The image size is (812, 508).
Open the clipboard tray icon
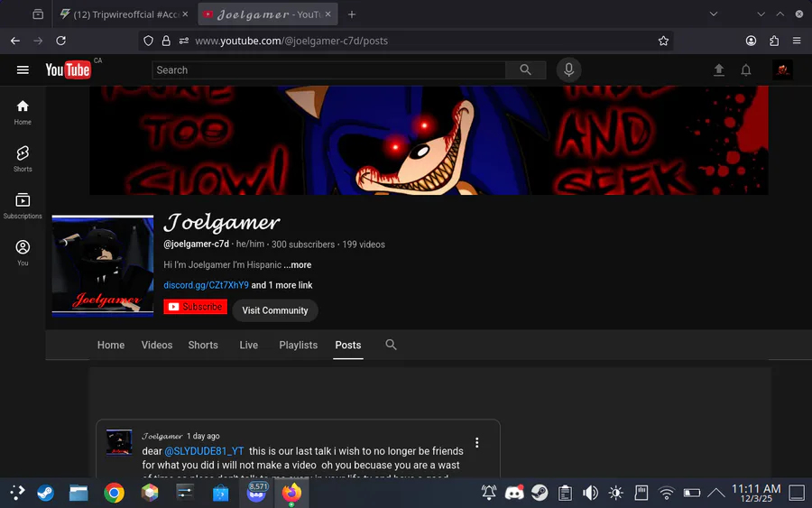click(x=565, y=493)
